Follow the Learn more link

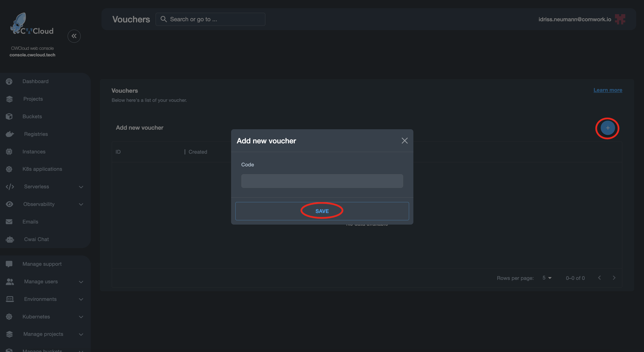tap(608, 90)
